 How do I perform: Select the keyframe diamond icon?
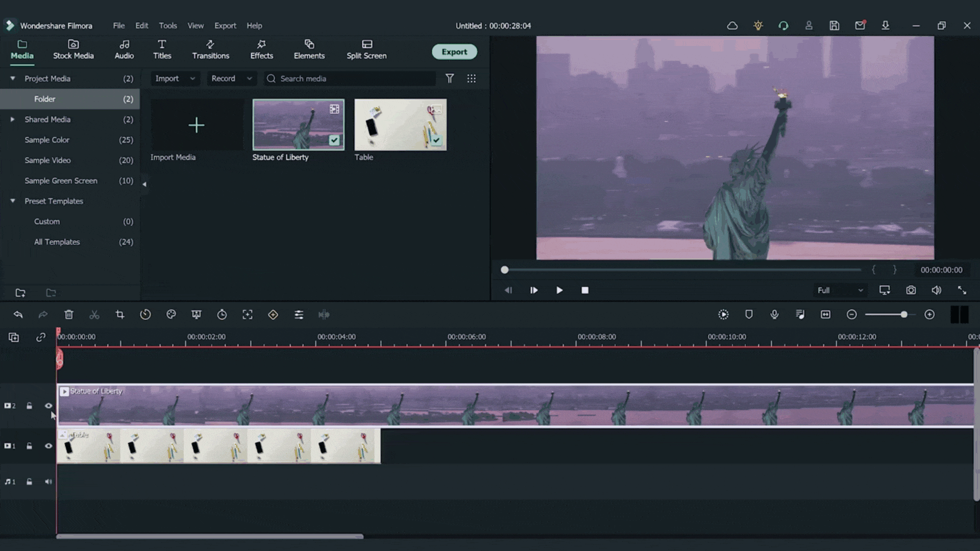click(x=273, y=315)
